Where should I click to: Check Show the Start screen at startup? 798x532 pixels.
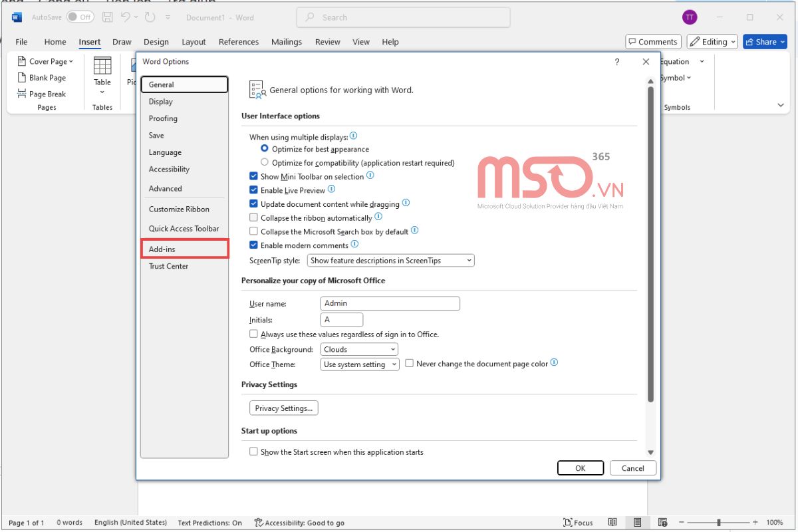point(253,452)
